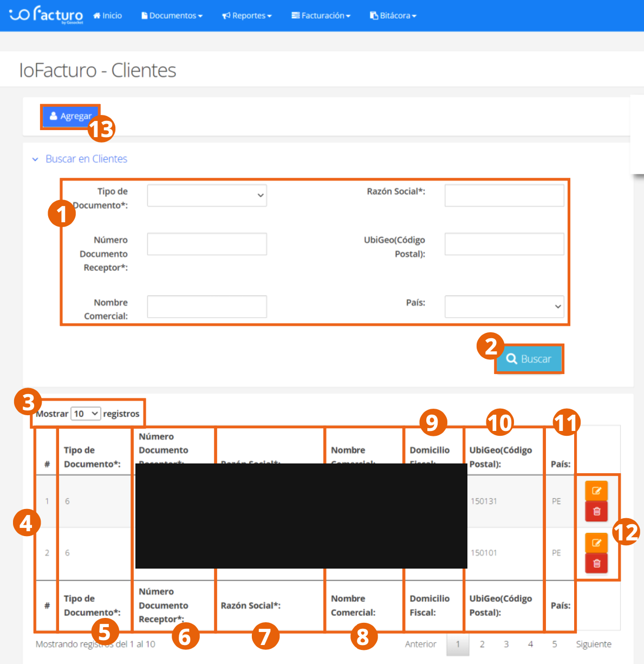Click footer Razón Social column label

pyautogui.click(x=250, y=605)
